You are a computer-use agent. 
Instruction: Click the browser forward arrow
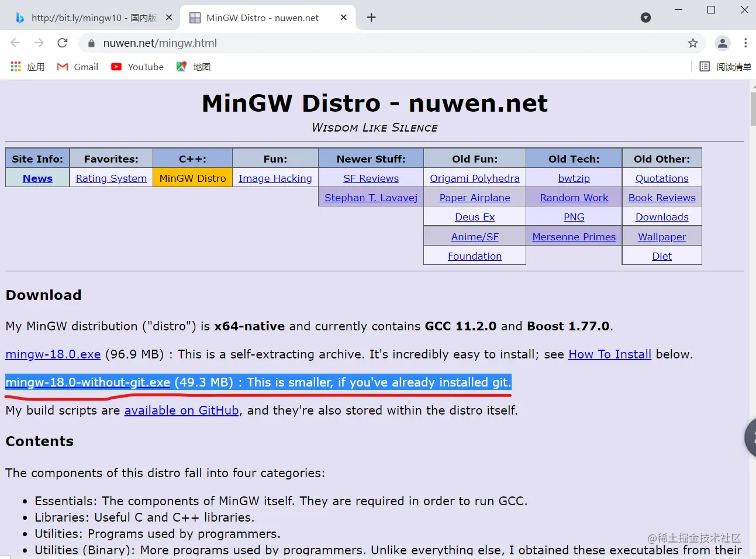point(39,43)
